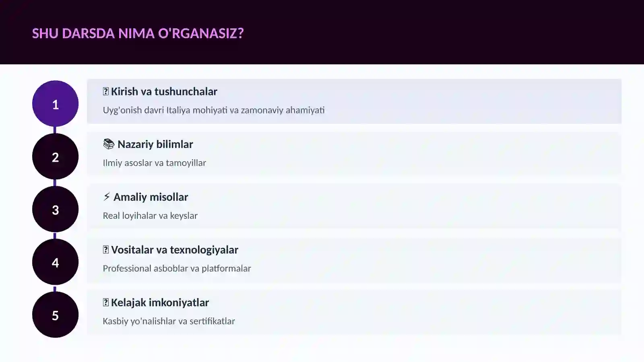The width and height of the screenshot is (644, 362).
Task: Click the icon before Vositalar va texnologiyalar
Action: click(106, 249)
